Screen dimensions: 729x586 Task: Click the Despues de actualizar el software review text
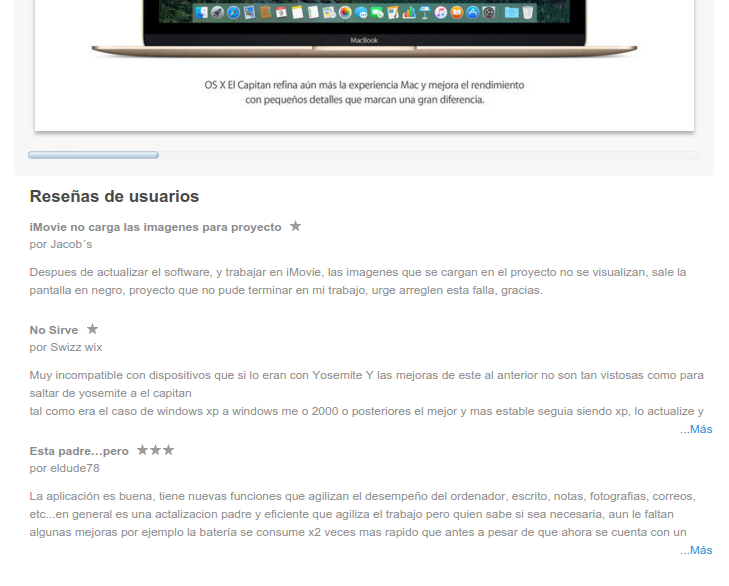(x=358, y=281)
